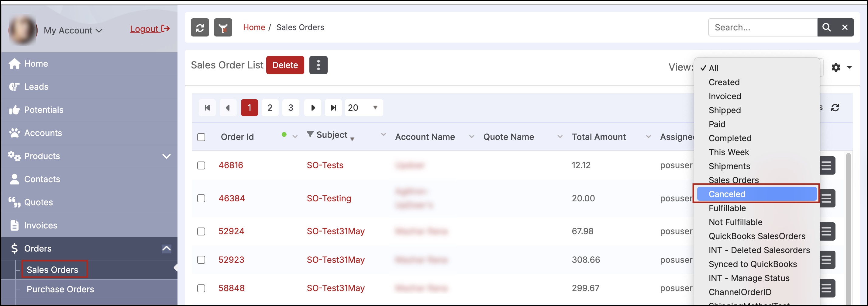Go to previous page of orders
Screen dimensions: 868x306
point(228,108)
